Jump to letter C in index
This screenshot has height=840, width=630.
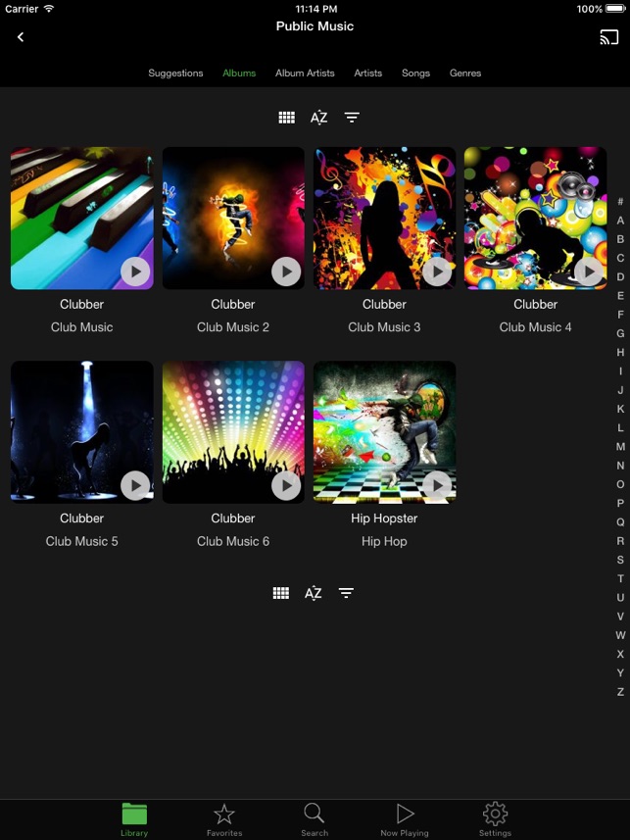coord(620,258)
